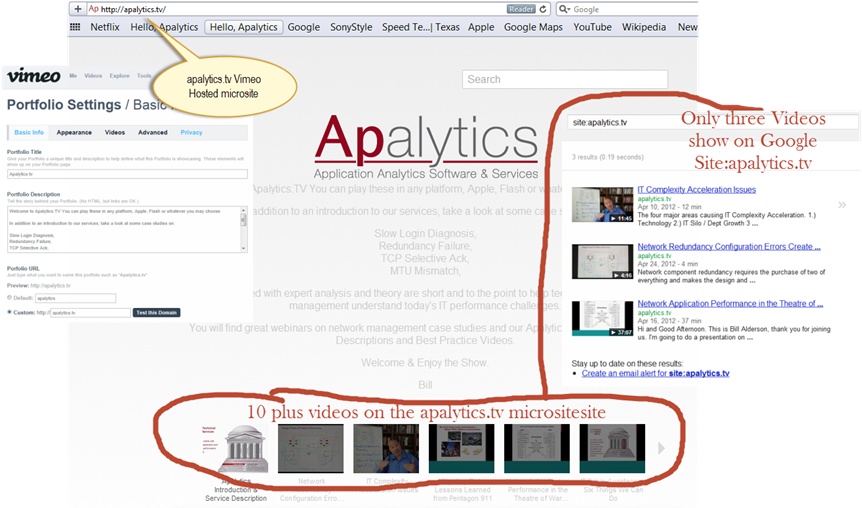This screenshot has height=508, width=862.
Task: Select the Custom URL radio button
Action: pyautogui.click(x=10, y=312)
